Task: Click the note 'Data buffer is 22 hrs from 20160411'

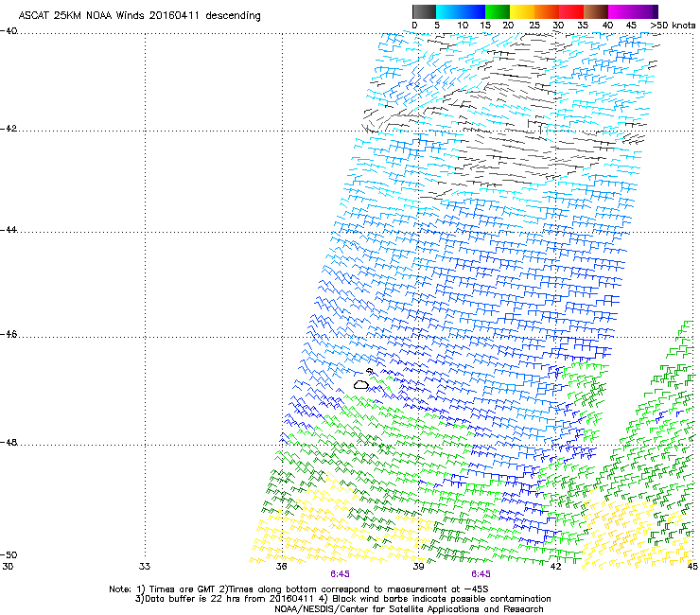Action: tap(229, 599)
